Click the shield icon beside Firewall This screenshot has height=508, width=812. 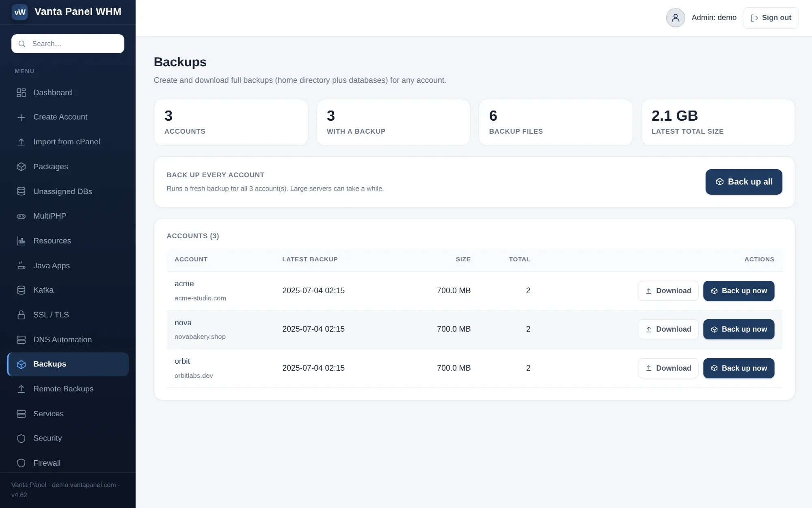point(21,463)
